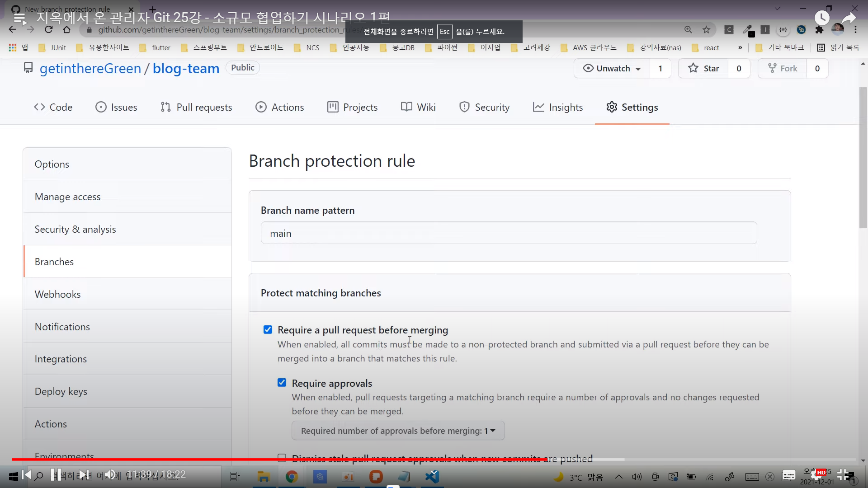The height and width of the screenshot is (488, 868).
Task: Pause the video playback
Action: tap(56, 474)
